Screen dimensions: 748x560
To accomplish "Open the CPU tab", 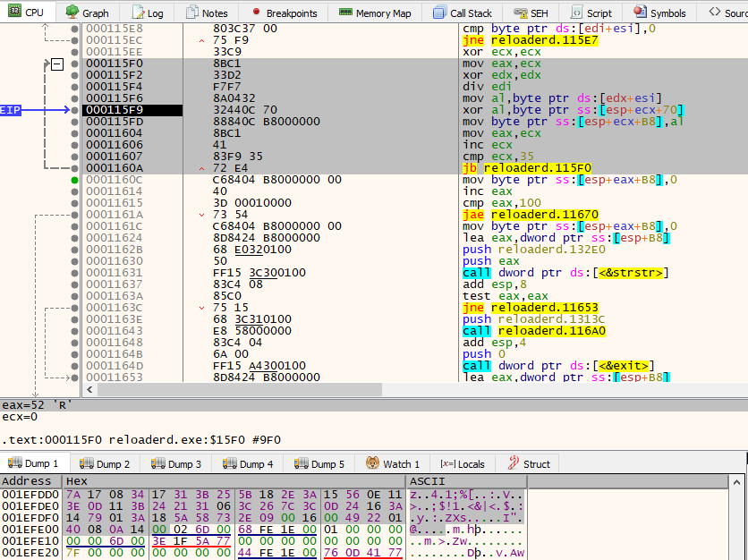I will coord(27,12).
